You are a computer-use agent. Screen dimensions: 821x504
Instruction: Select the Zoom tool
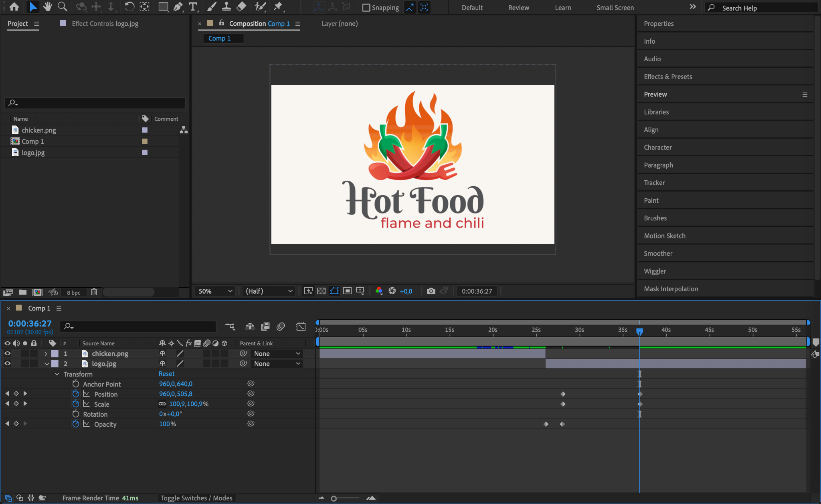pyautogui.click(x=62, y=7)
